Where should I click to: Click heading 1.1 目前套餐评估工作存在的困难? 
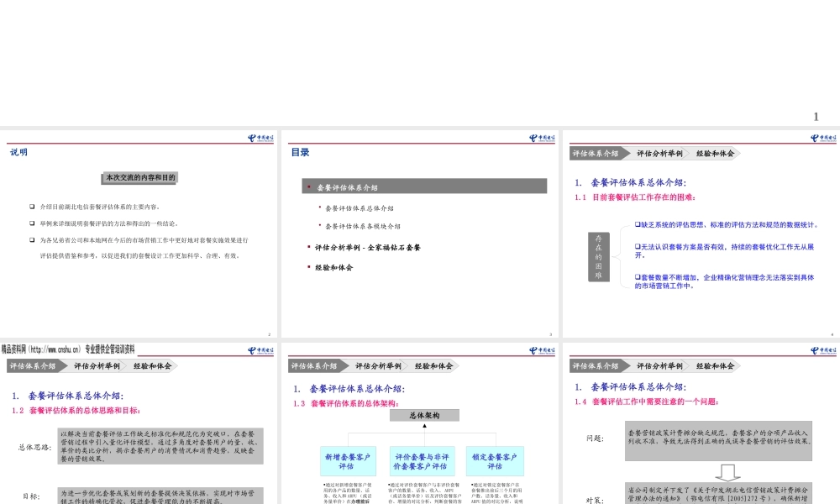(x=635, y=197)
